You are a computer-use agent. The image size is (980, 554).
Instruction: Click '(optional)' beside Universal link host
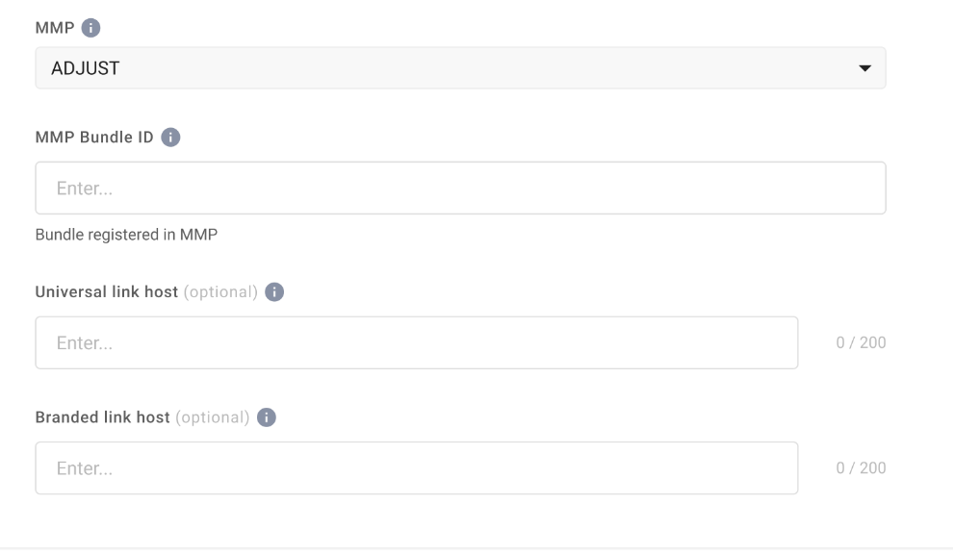click(220, 292)
